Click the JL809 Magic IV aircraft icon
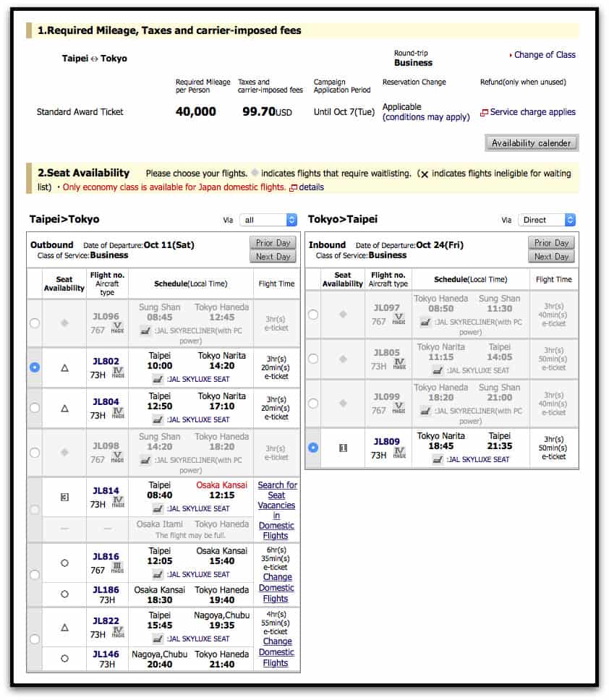The height and width of the screenshot is (700, 609). (x=399, y=453)
